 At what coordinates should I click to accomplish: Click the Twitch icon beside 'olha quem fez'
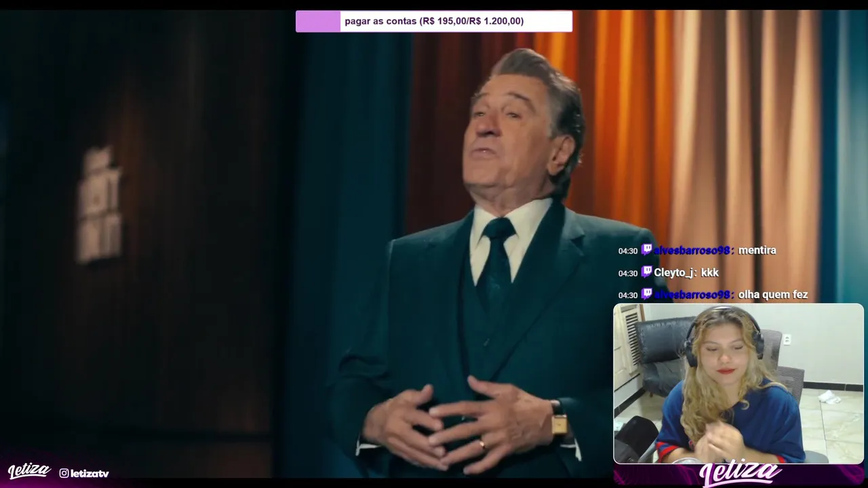[647, 295]
